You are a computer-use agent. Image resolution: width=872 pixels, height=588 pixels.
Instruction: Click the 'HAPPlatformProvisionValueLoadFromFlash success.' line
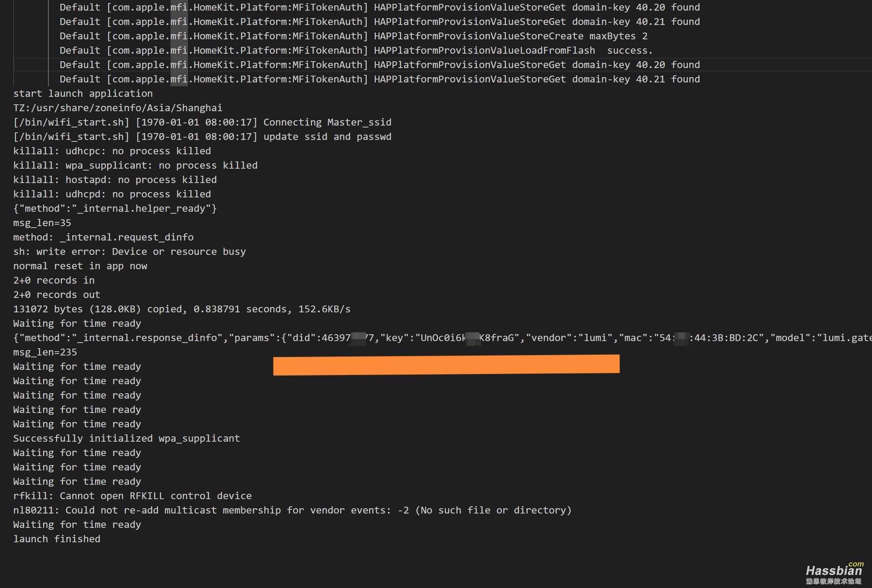[356, 50]
